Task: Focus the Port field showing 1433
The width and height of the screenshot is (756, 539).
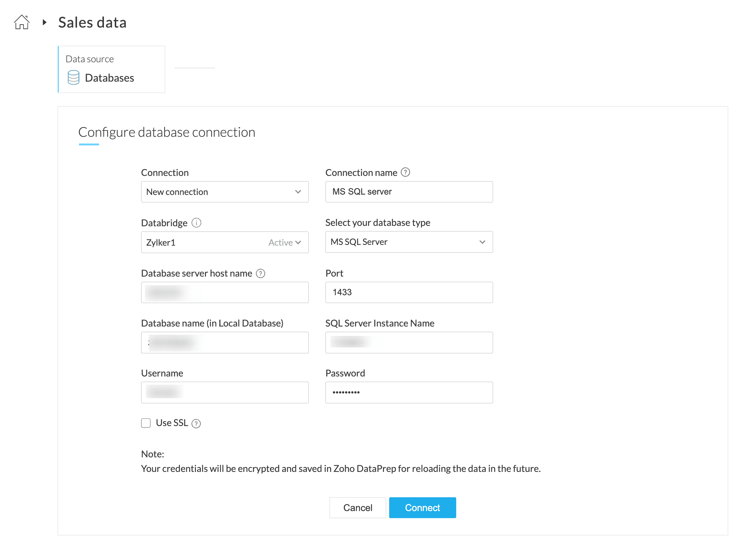Action: click(x=409, y=293)
